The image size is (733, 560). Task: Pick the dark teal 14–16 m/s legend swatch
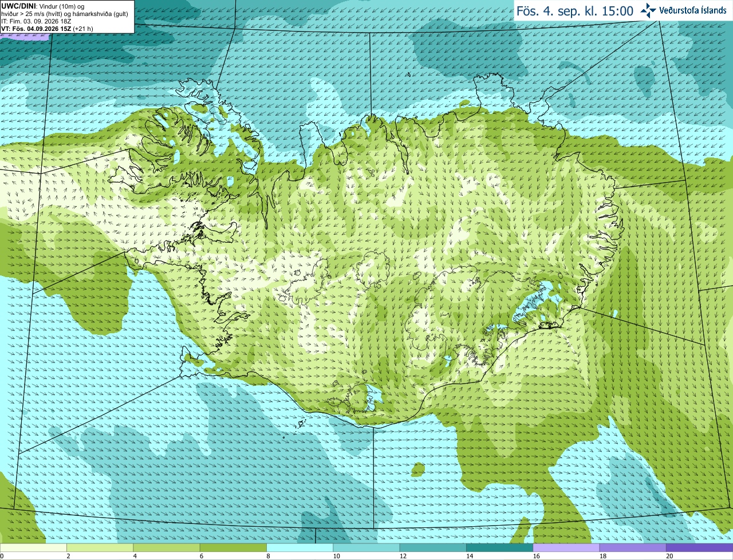[500, 547]
